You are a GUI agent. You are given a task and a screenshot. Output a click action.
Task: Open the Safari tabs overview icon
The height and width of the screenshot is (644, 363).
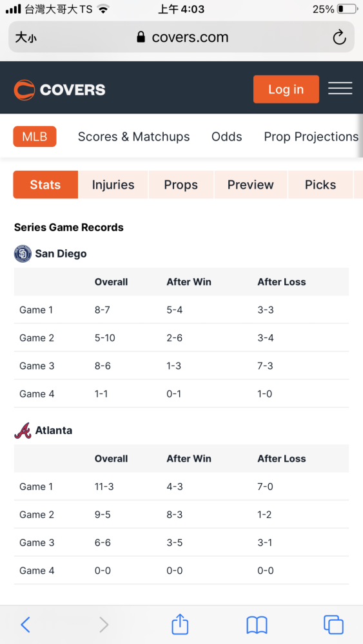[x=333, y=625]
